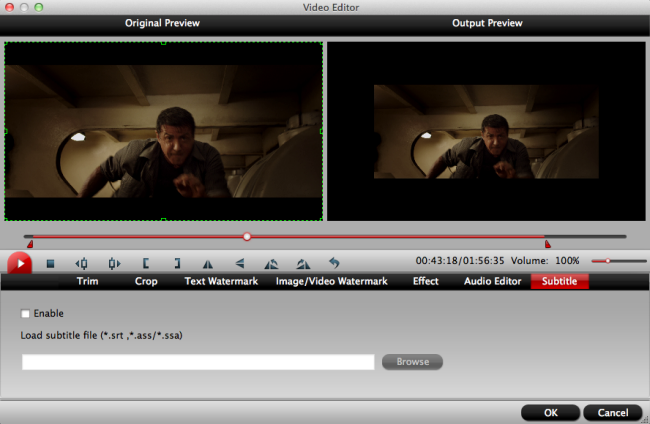650x424 pixels.
Task: Click the left crop handle in Original Preview
Action: 6,131
